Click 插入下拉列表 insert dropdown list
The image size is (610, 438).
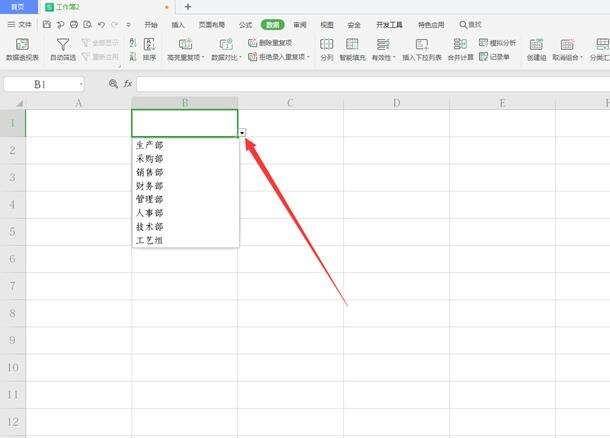(x=422, y=49)
